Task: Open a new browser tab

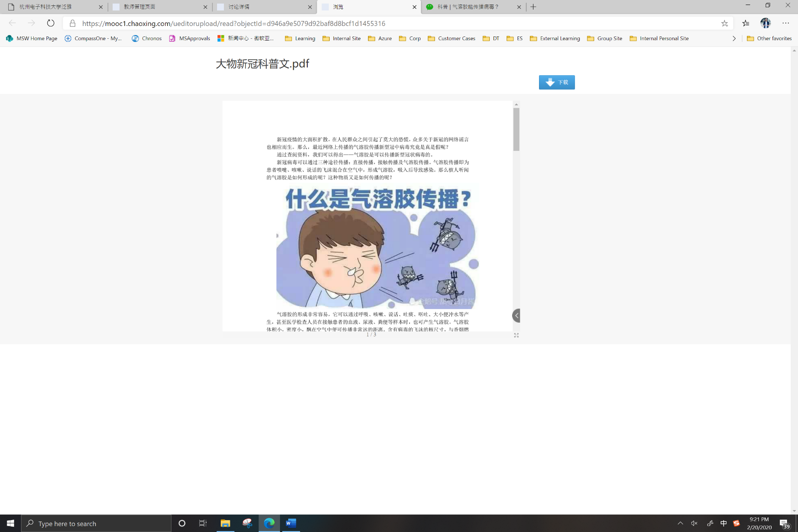Action: [x=533, y=7]
